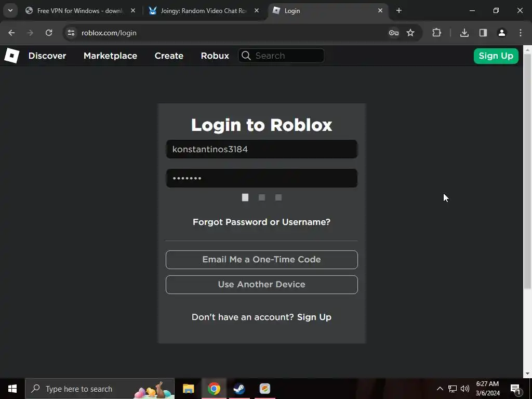Open tab search dropdown arrow

pyautogui.click(x=10, y=10)
